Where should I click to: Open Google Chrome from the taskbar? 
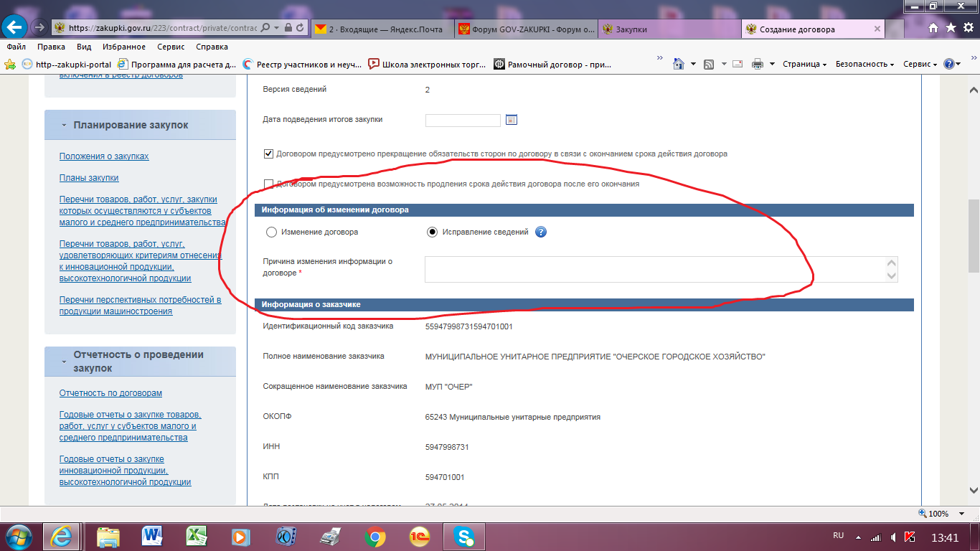click(374, 536)
